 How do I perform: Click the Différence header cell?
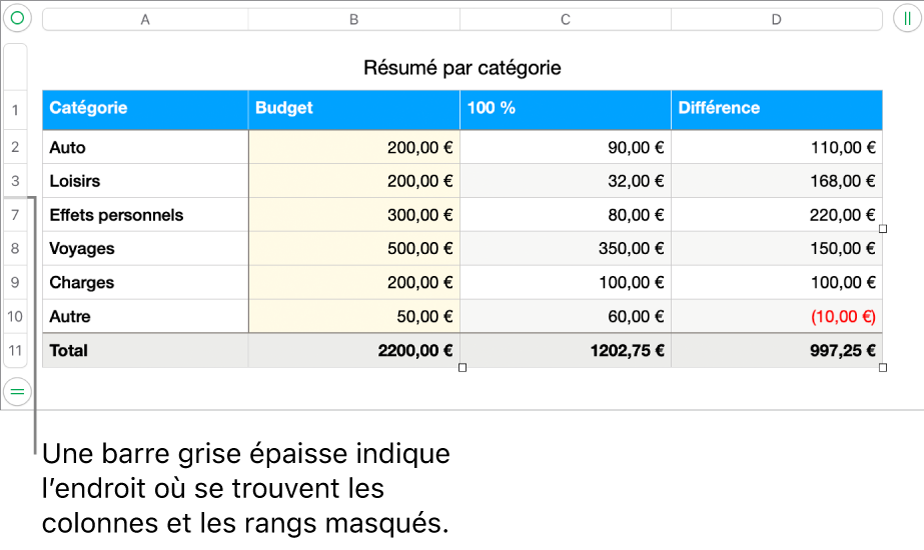tap(777, 108)
